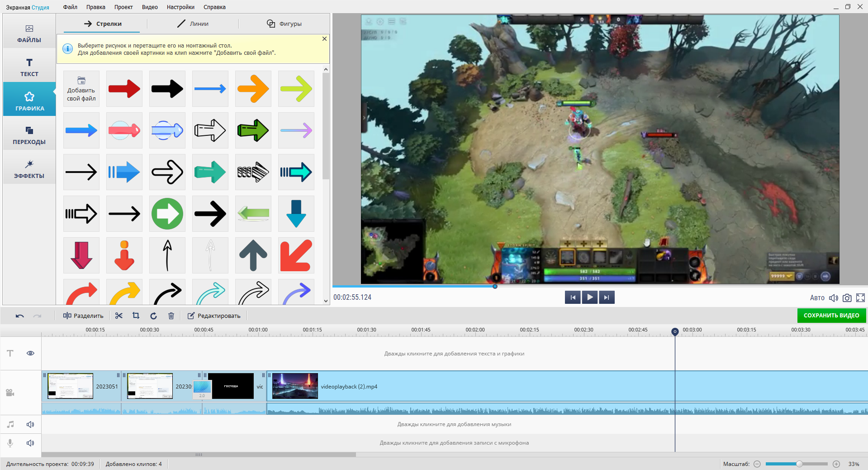Select the lime green arrow graphic
The width and height of the screenshot is (868, 470).
[296, 89]
